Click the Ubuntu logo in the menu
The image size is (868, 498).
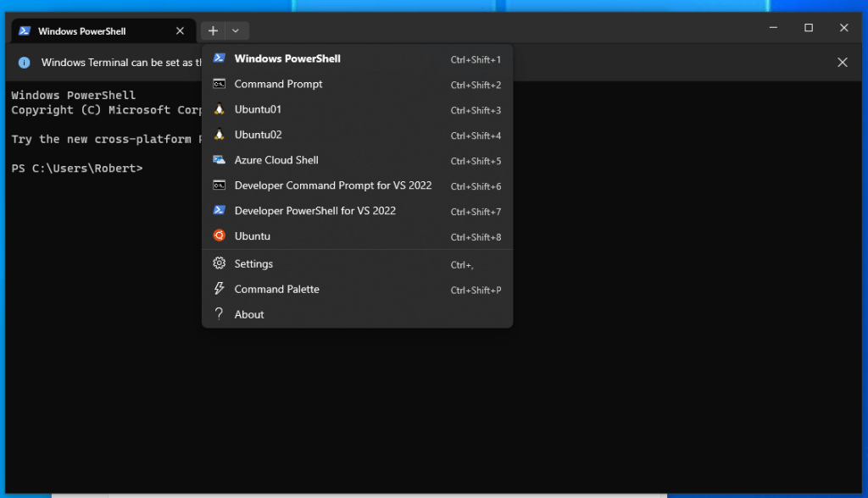219,236
